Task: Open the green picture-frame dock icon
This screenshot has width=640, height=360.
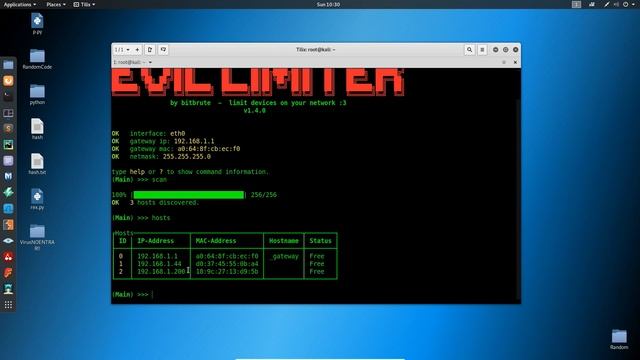Action: tap(8, 144)
